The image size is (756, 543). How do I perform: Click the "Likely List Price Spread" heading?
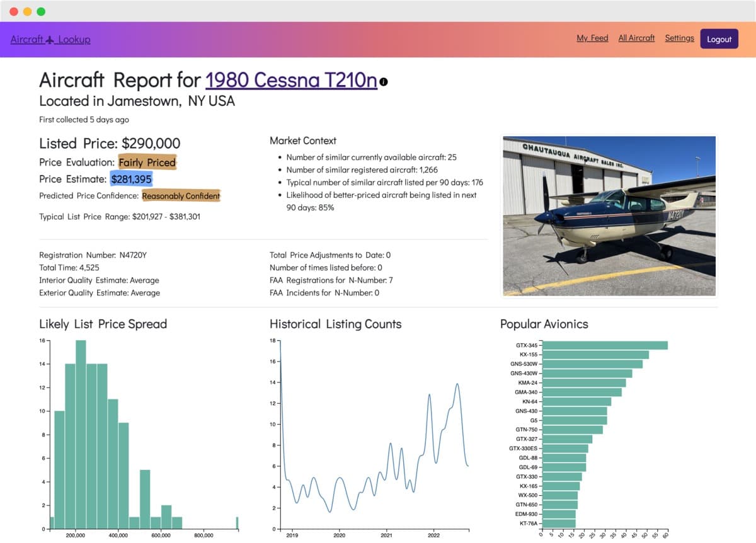(103, 324)
